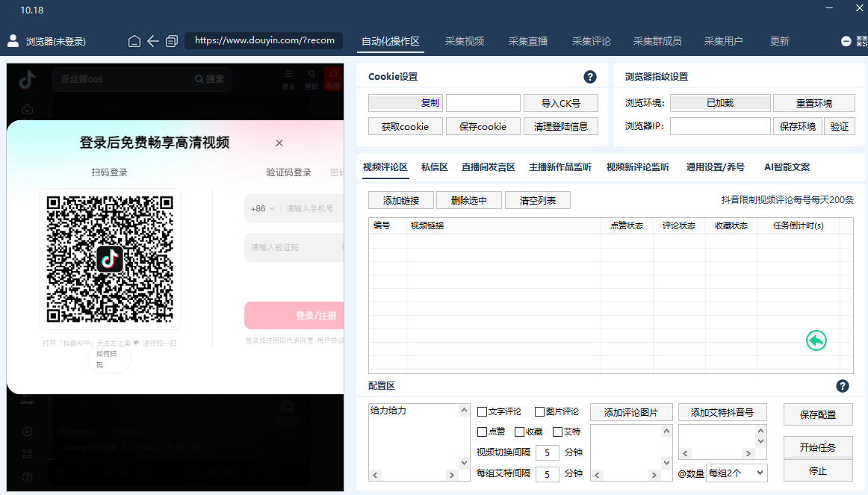Click the 清空列表 button
The height and width of the screenshot is (495, 868).
tap(538, 200)
